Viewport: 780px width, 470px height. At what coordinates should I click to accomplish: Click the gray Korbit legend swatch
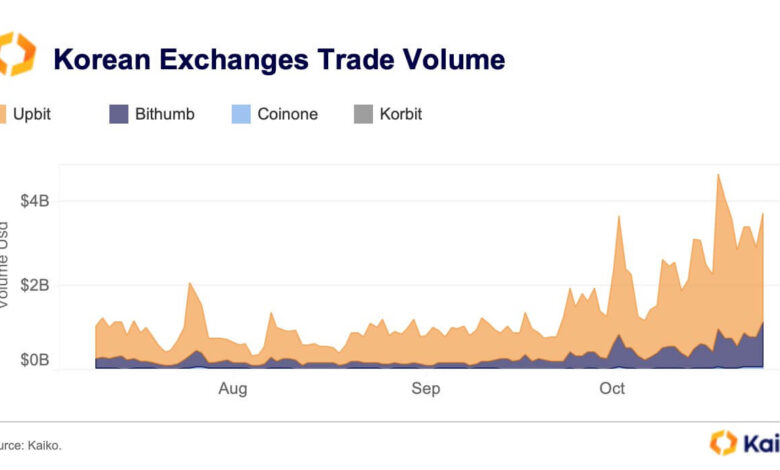pos(362,114)
